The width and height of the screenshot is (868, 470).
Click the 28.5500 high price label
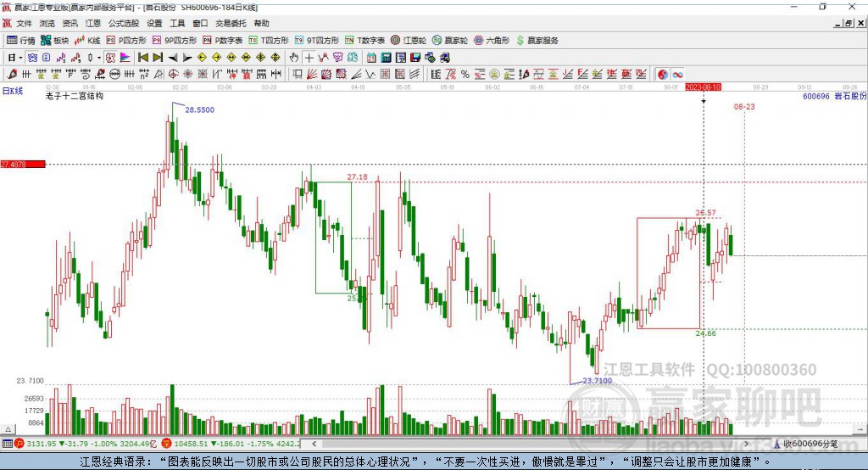tap(199, 109)
